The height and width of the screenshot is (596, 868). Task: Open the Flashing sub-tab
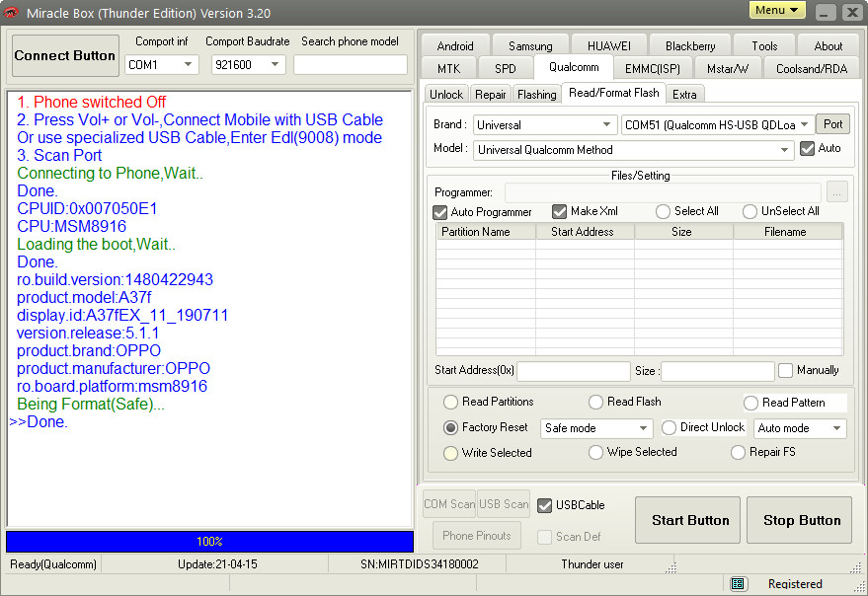[536, 95]
